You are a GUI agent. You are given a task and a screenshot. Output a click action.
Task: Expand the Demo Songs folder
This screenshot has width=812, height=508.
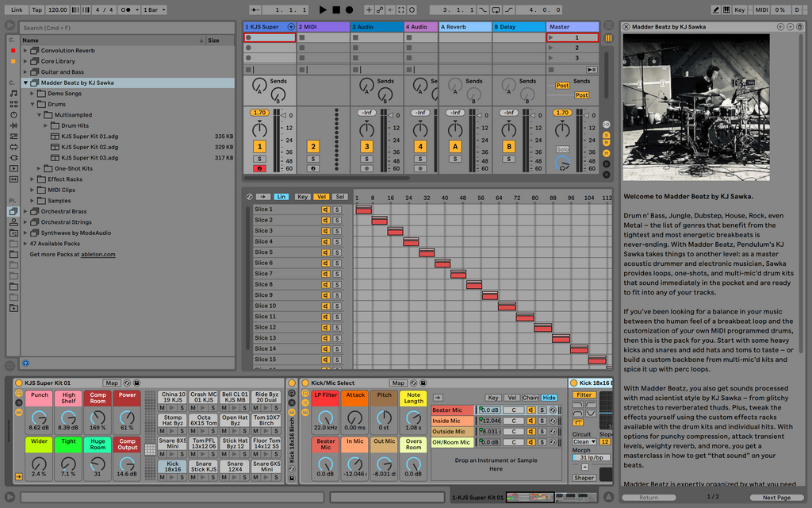pos(32,94)
